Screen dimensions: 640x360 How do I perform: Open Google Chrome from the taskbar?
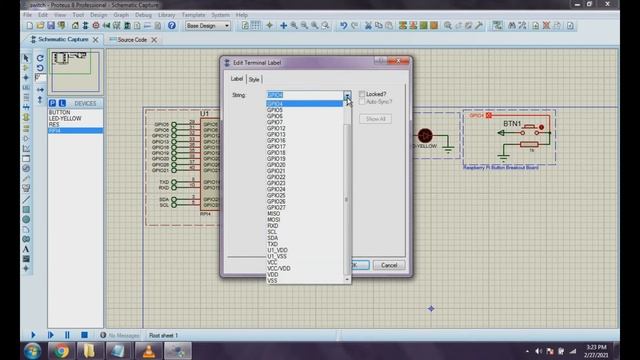tap(61, 351)
